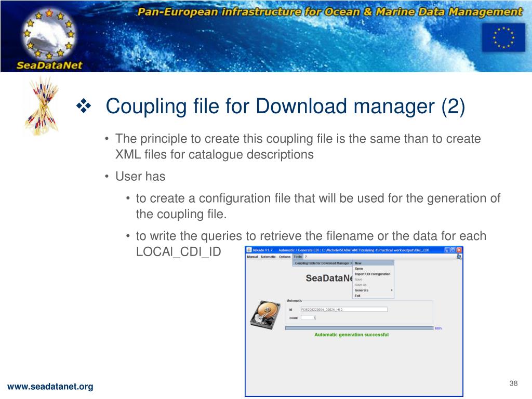Click slide title 'Coupling file for Download manager (2)'

(x=285, y=107)
